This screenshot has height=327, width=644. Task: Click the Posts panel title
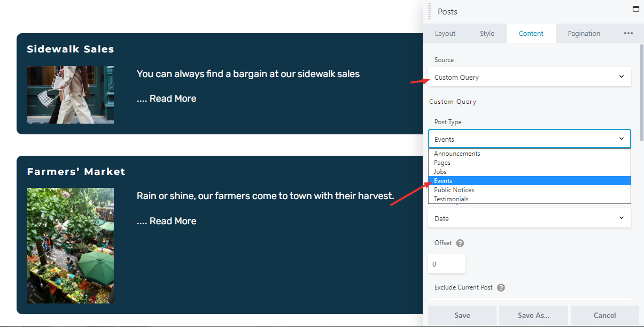[447, 12]
